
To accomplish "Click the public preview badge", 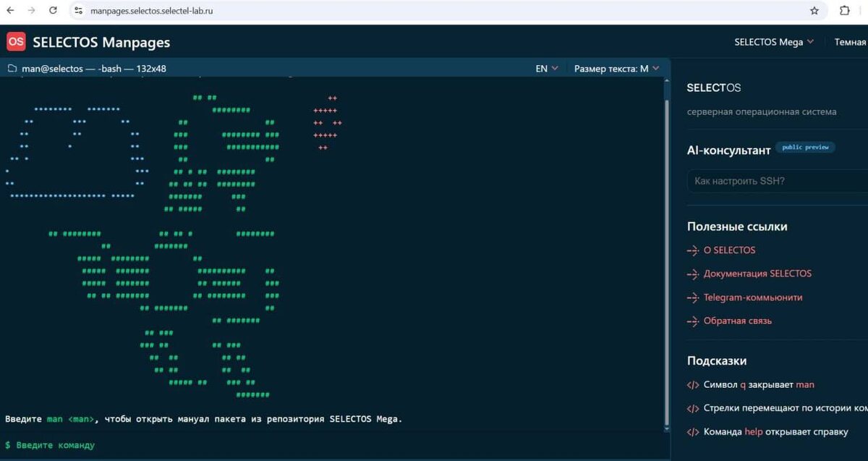I will (805, 148).
